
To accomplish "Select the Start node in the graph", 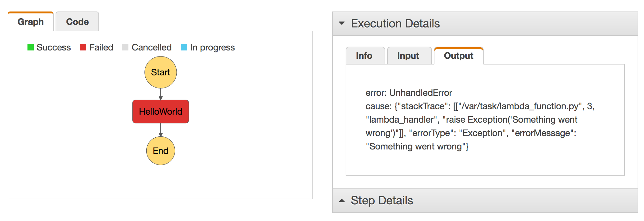I will [x=160, y=72].
